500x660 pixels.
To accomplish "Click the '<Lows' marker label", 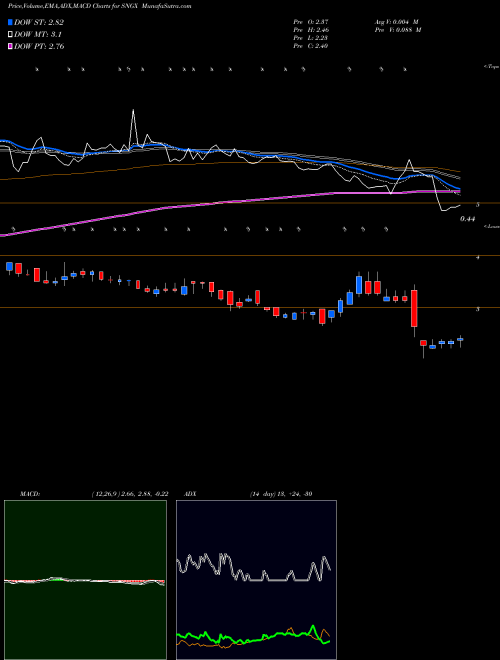I will click(492, 226).
